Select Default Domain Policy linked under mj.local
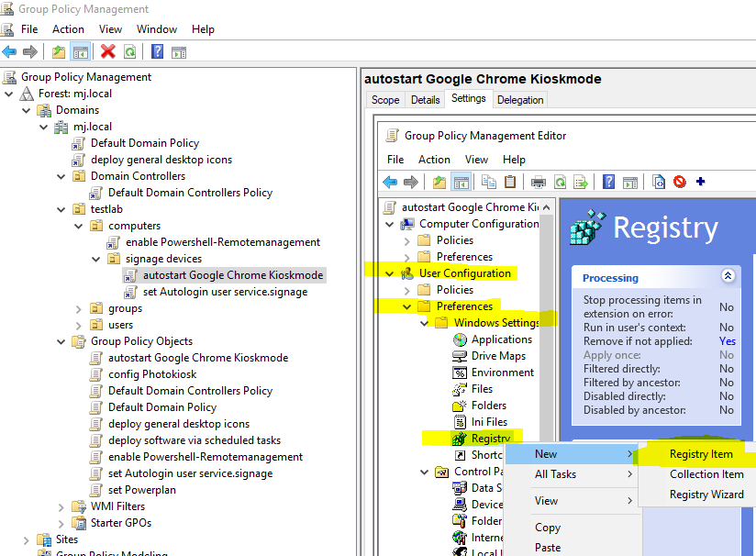This screenshot has height=556, width=756. coord(145,143)
